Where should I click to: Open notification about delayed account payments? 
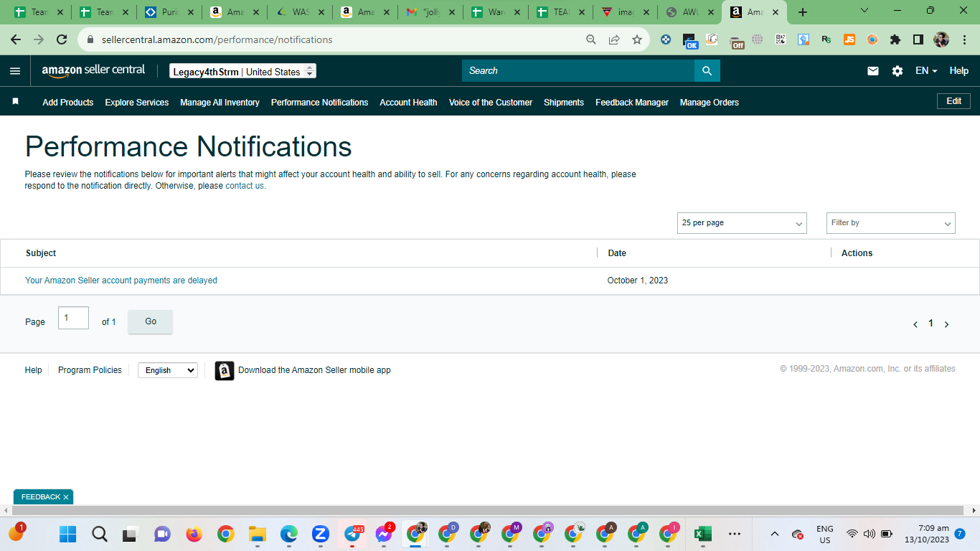(x=121, y=281)
